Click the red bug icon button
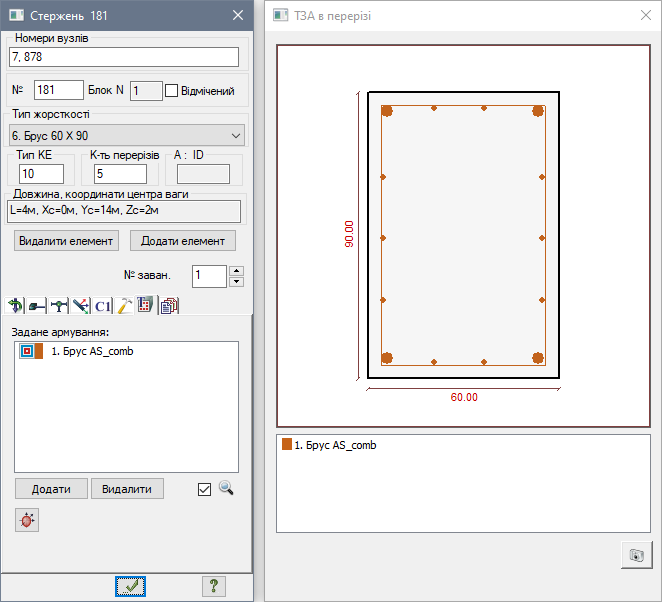662x602 pixels. 27,520
